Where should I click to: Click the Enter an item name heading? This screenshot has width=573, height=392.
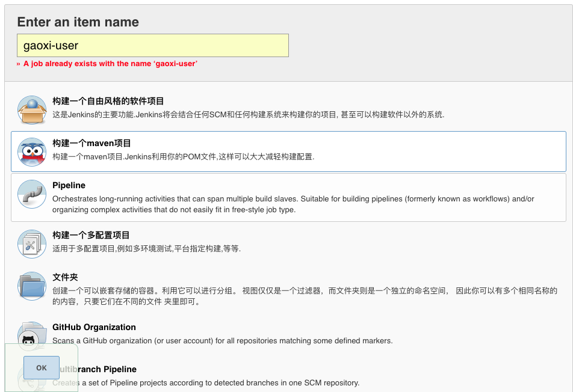pos(77,22)
